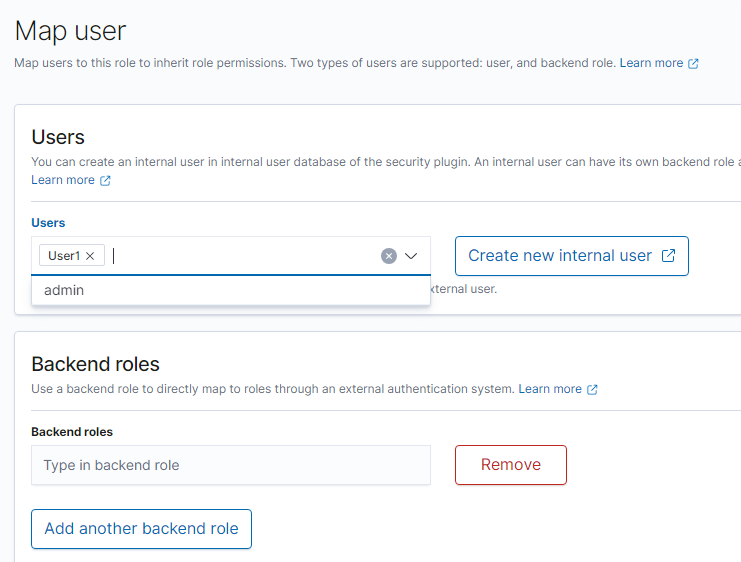741x562 pixels.
Task: Click external link icon in Create new internal user
Action: (668, 255)
